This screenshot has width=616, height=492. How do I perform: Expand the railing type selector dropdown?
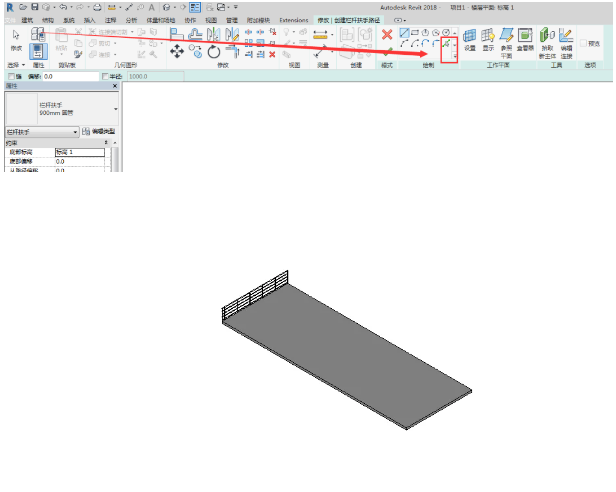coord(115,108)
